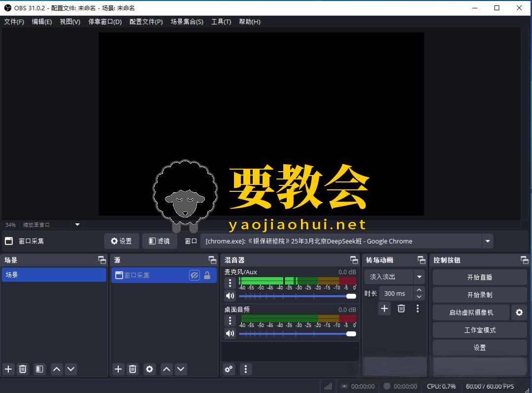
Task: Open the 帮助(H) menu
Action: click(x=250, y=22)
